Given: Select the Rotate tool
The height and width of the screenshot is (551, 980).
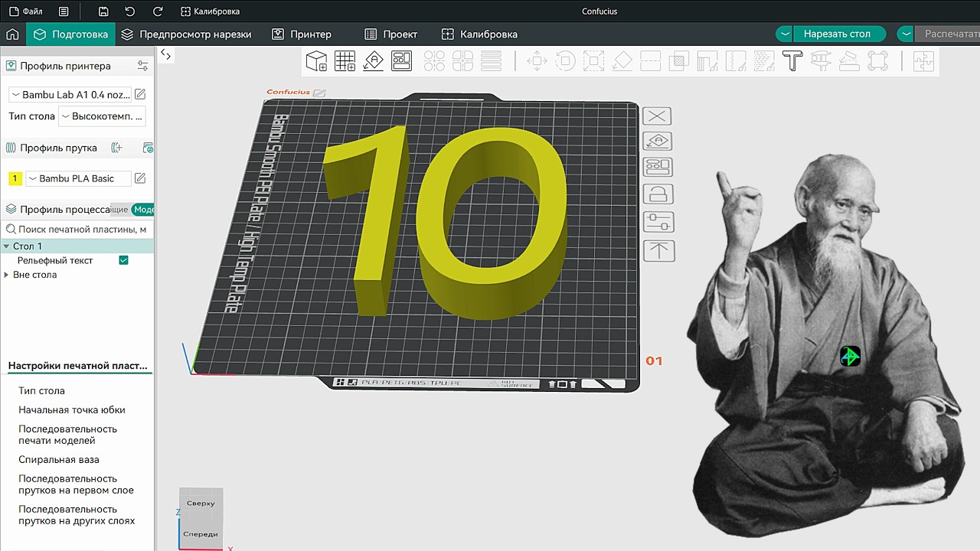Looking at the screenshot, I should click(x=565, y=61).
